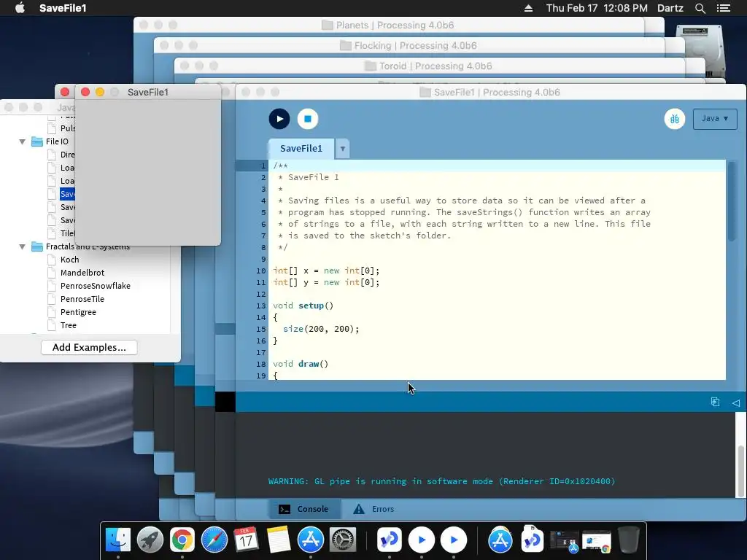Click line number 13 in the gutter
This screenshot has height=560, width=747.
click(x=260, y=306)
